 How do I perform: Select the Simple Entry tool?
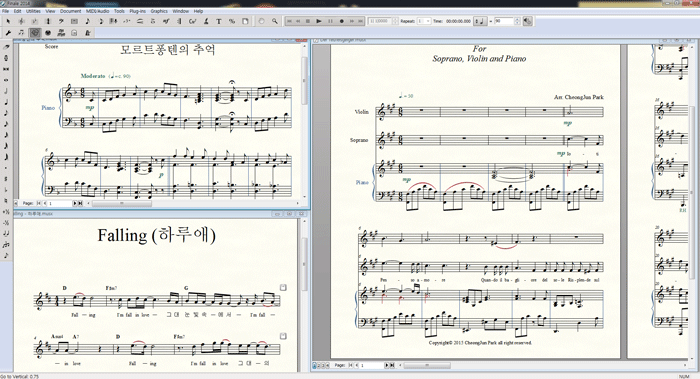click(87, 21)
